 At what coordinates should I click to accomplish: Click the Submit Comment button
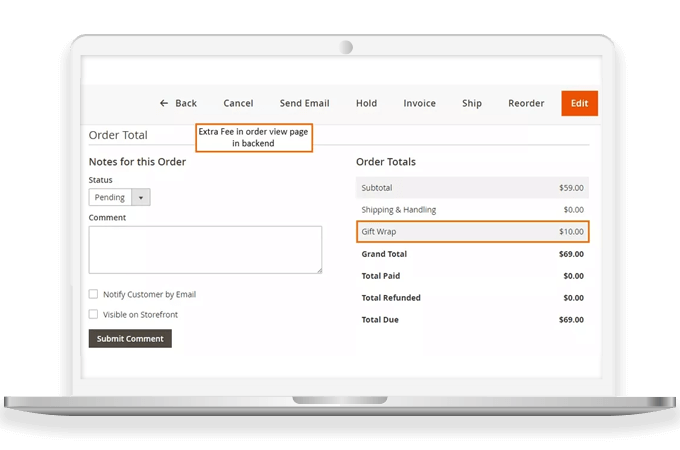[130, 339]
